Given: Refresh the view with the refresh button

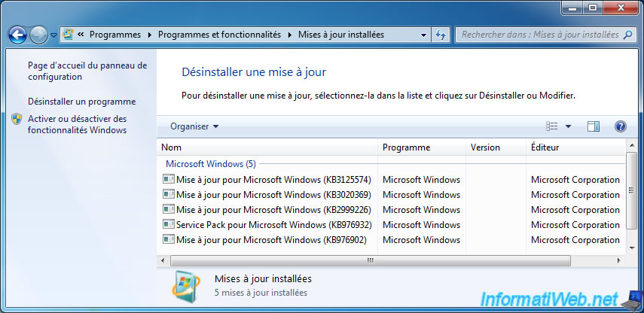Looking at the screenshot, I should point(441,35).
